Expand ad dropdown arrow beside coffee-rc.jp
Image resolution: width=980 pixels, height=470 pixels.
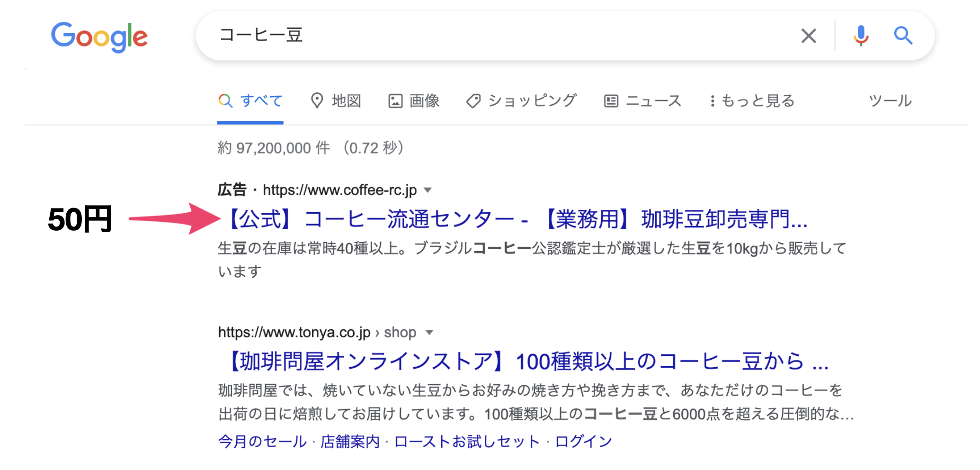[428, 190]
